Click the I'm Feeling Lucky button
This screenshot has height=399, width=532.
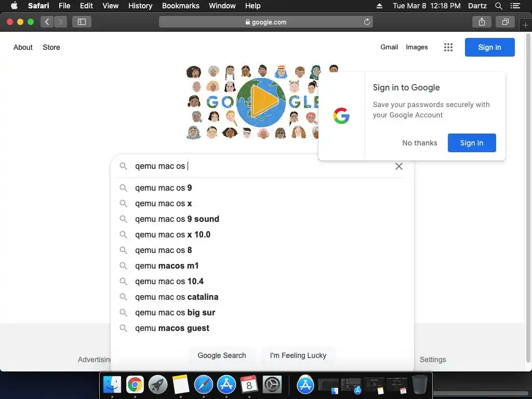click(298, 355)
